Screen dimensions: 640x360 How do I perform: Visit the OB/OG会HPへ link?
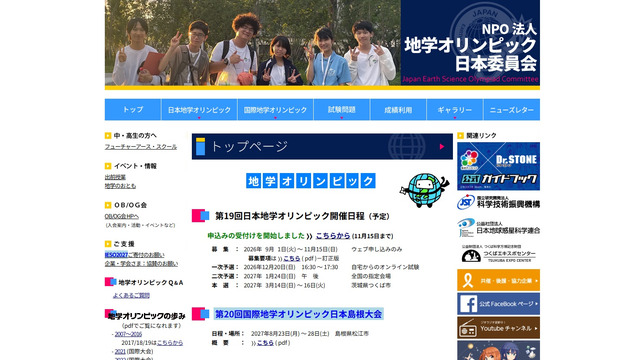122,216
